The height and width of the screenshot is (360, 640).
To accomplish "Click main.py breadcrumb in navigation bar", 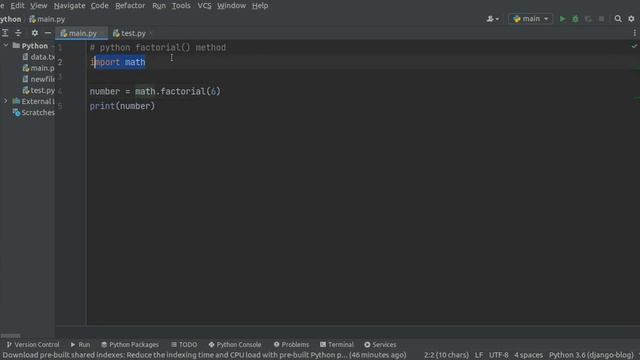I will (47, 19).
